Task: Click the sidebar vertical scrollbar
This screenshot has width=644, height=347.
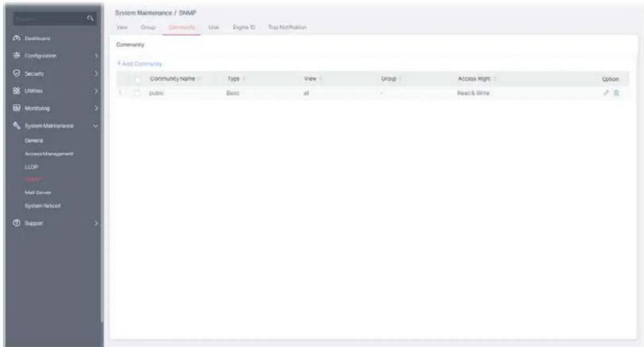Action: coord(102,164)
